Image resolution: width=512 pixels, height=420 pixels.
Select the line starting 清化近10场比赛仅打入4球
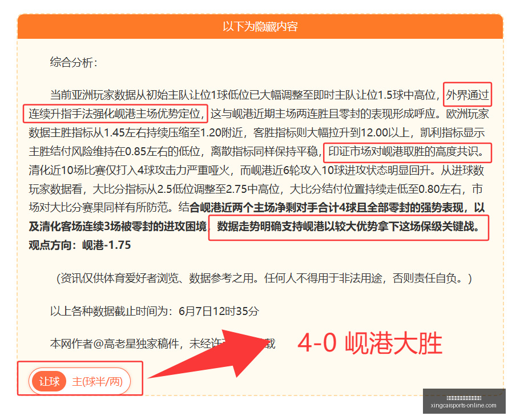256,171
